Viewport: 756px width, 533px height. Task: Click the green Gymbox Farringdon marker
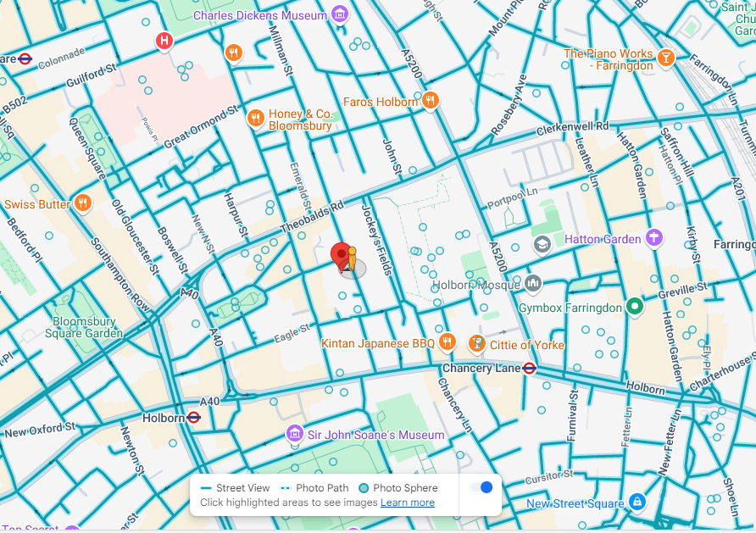coord(635,307)
